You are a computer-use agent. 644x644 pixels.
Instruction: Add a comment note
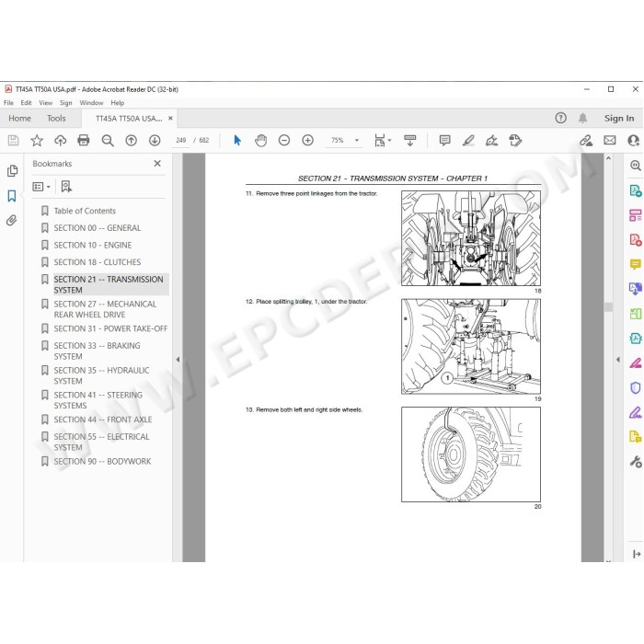click(444, 141)
